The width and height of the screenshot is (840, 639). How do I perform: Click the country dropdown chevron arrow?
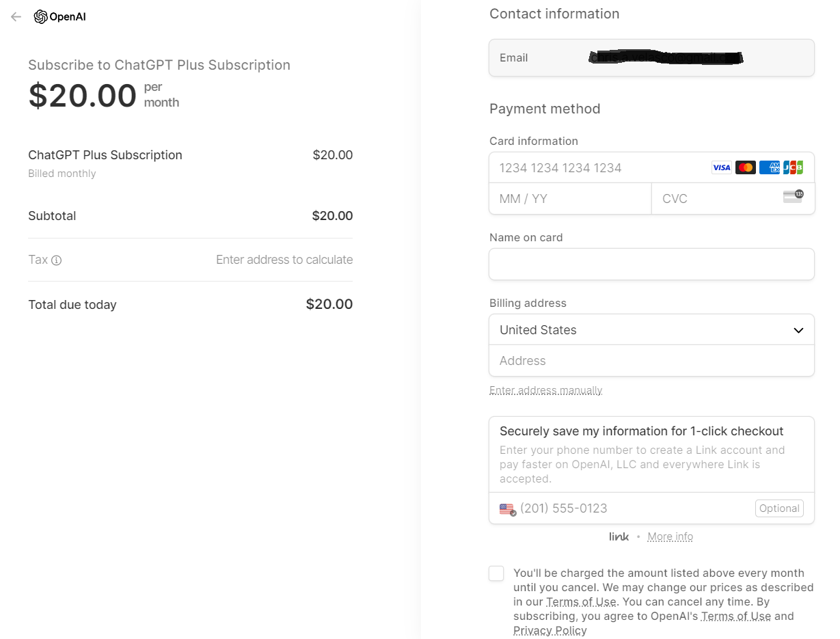click(798, 330)
